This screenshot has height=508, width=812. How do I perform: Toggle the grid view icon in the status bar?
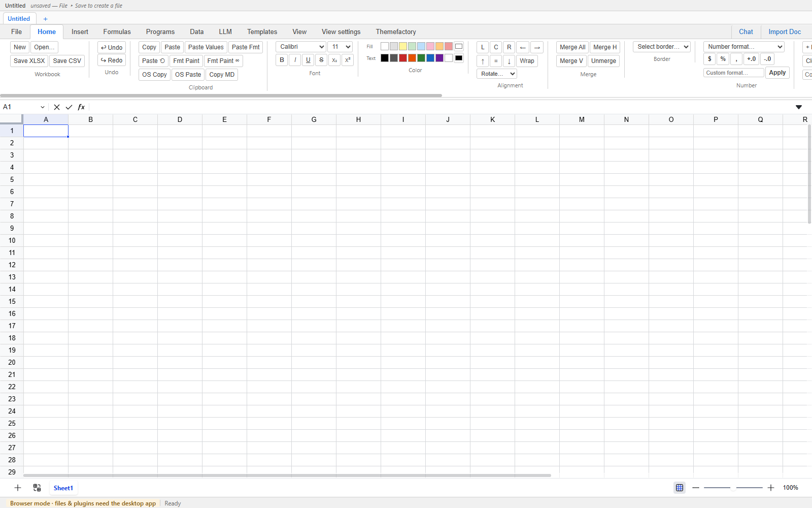tap(680, 488)
